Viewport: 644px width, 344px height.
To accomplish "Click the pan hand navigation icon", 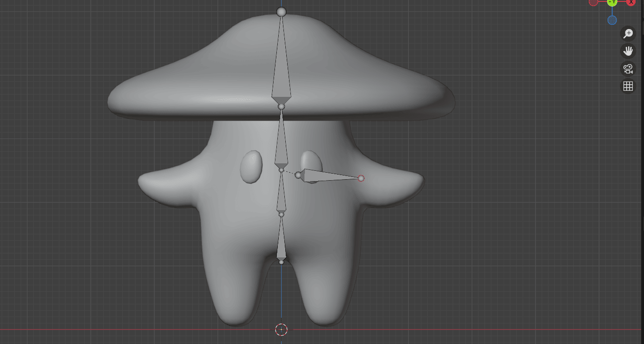I will [x=628, y=51].
